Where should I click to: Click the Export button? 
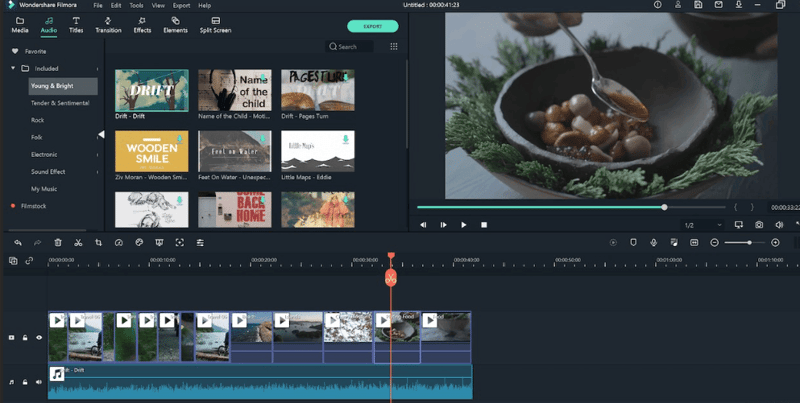372,26
